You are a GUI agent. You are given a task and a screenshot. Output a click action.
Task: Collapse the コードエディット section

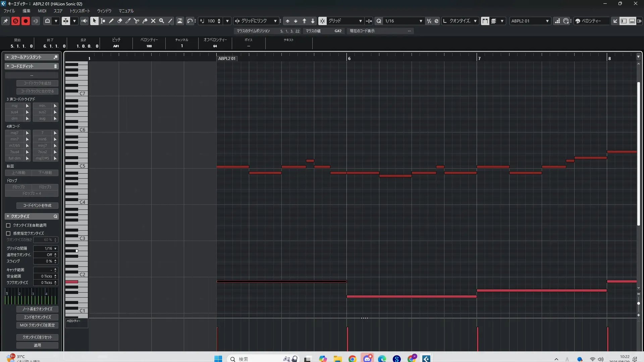[8, 66]
